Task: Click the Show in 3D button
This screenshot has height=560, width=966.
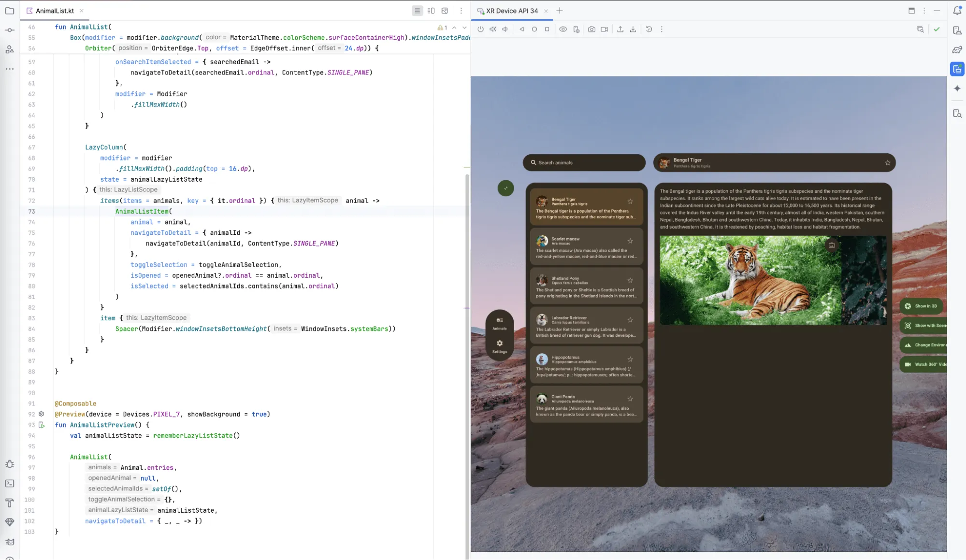Action: click(922, 306)
